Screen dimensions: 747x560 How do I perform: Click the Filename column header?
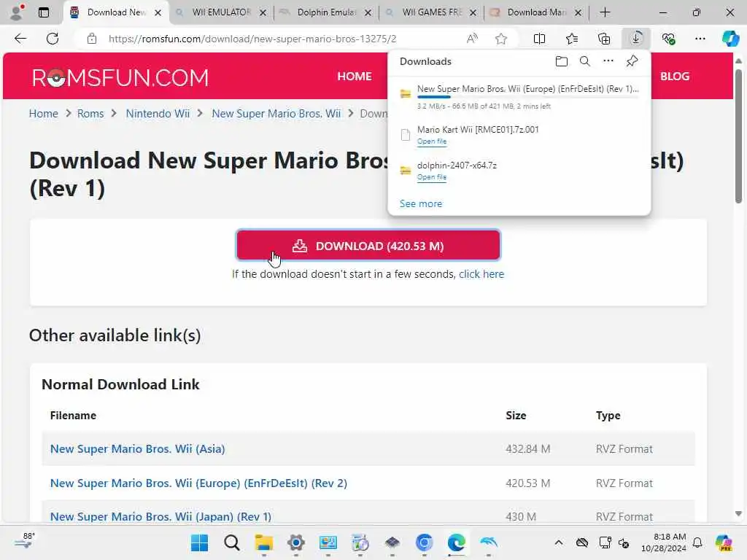(x=73, y=416)
